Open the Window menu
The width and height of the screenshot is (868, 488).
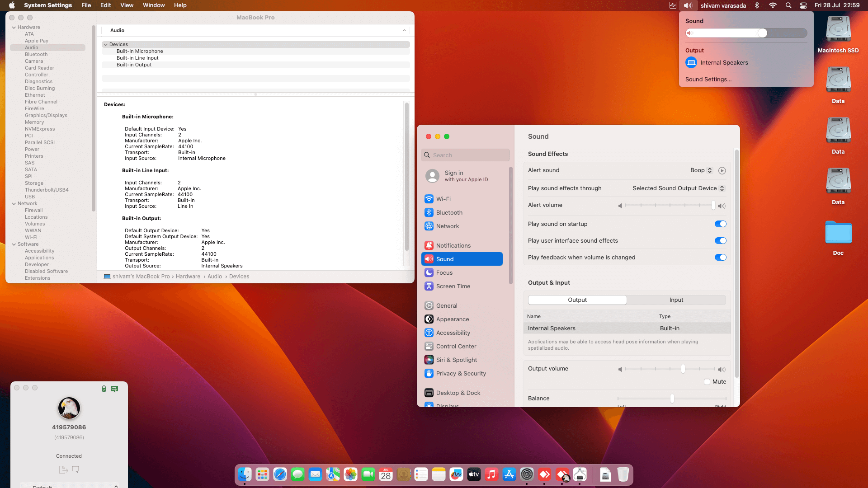click(154, 5)
